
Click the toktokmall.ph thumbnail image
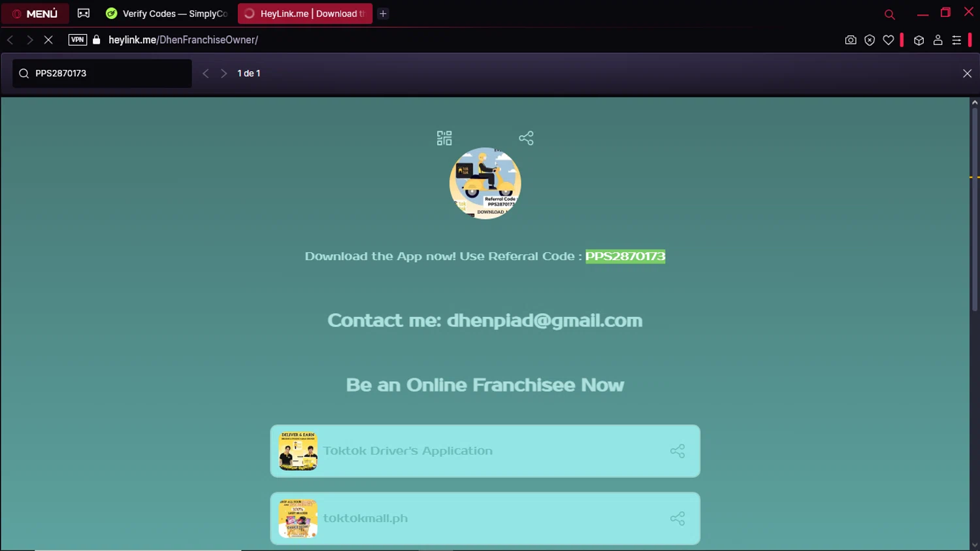click(298, 518)
